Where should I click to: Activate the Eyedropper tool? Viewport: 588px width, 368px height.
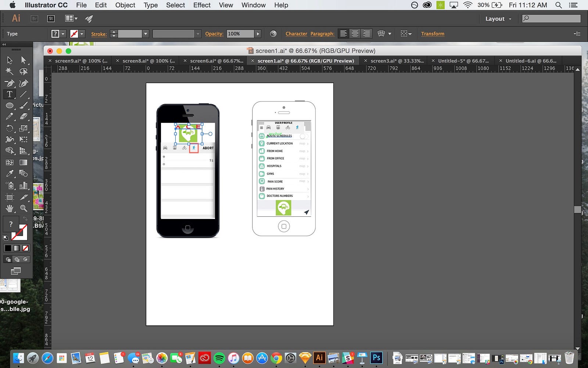tap(10, 173)
